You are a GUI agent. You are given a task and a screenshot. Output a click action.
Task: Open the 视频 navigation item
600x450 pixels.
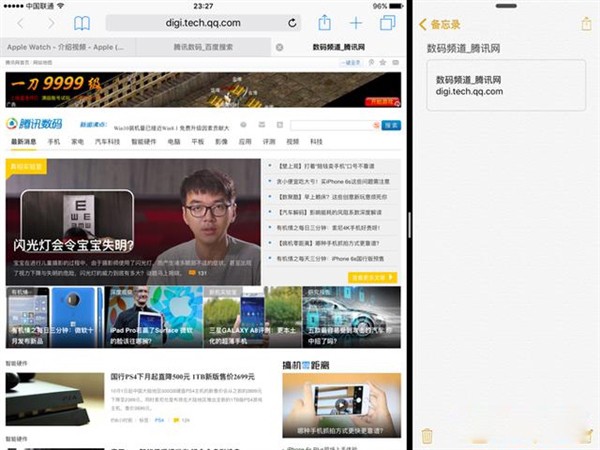click(293, 142)
